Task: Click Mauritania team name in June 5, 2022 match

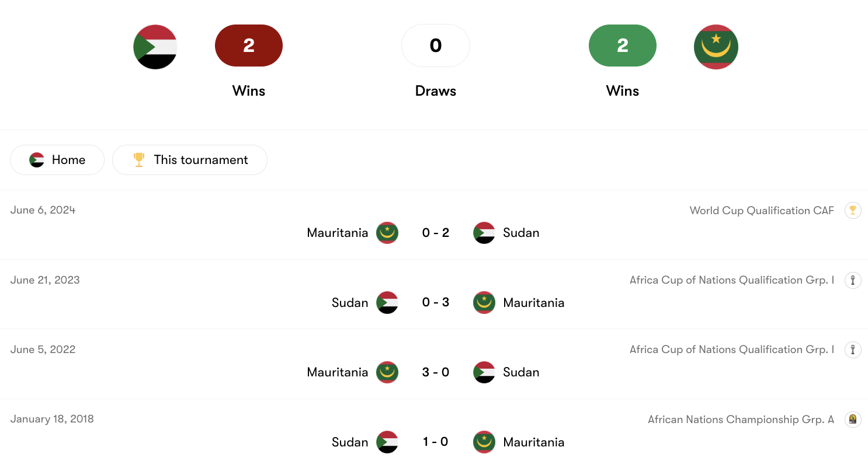Action: [338, 372]
